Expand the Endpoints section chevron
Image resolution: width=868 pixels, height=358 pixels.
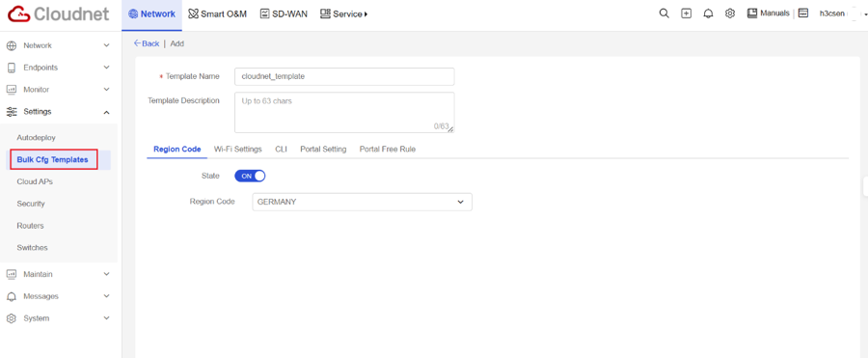pos(107,68)
